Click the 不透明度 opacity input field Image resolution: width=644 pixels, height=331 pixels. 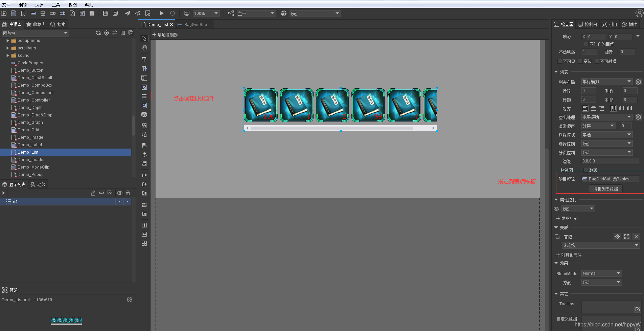click(x=590, y=52)
